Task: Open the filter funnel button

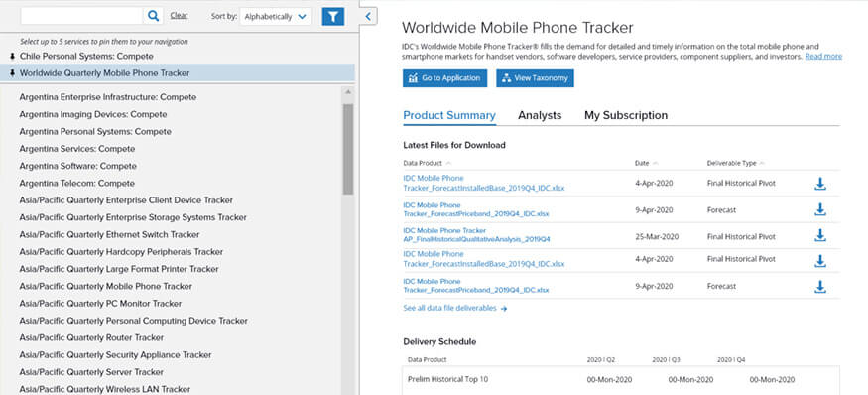Action: (332, 16)
